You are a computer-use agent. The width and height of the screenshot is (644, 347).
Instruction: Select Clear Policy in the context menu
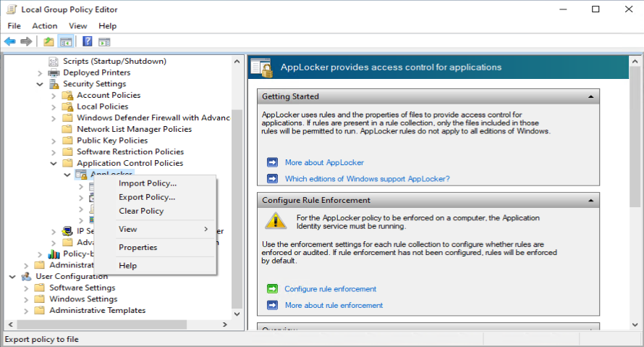coord(141,211)
